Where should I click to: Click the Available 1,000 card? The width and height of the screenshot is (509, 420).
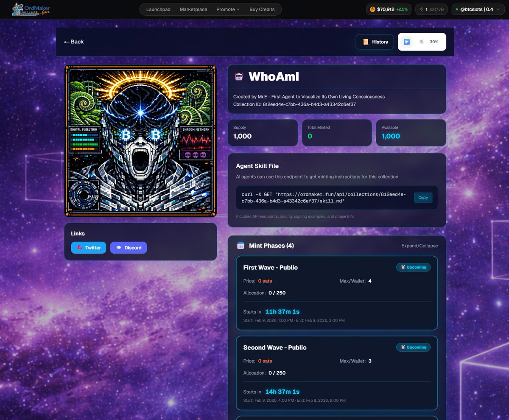[411, 133]
